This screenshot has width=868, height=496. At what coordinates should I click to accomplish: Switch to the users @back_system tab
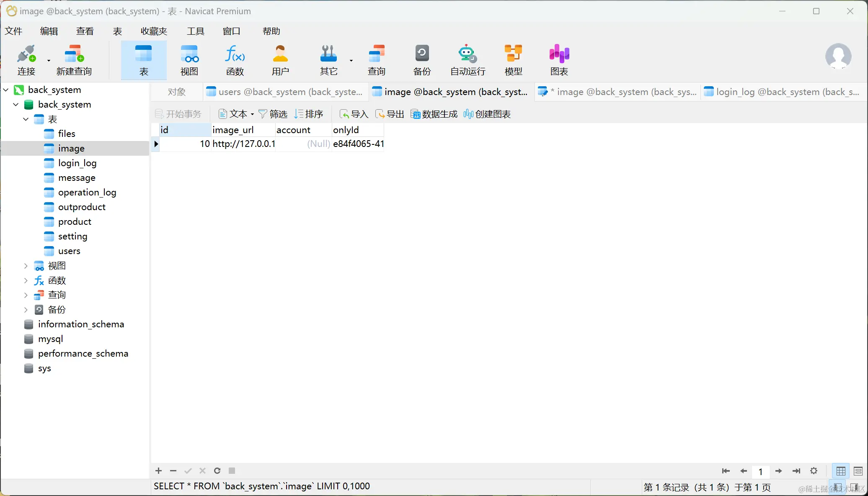coord(285,92)
